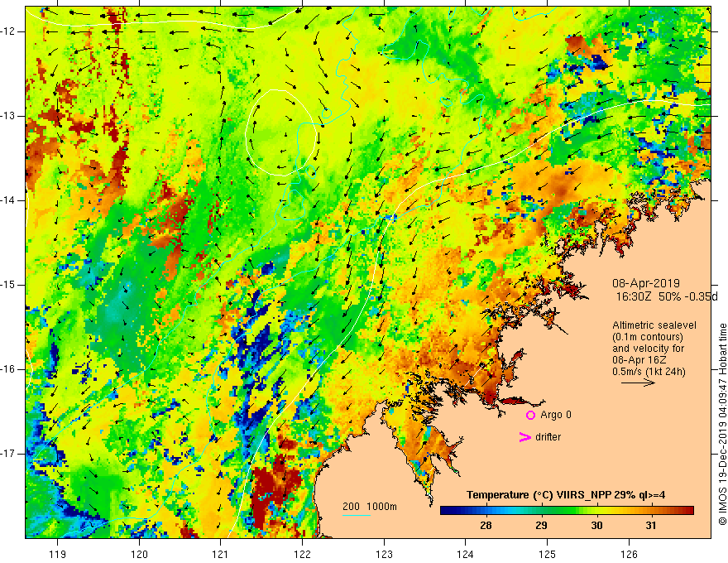Click the 'drifter' legend label
This screenshot has width=728, height=563.
(x=548, y=437)
